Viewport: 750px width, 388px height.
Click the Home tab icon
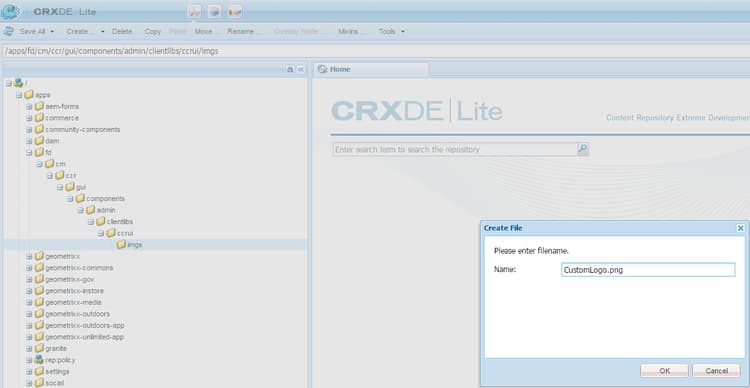pos(322,69)
